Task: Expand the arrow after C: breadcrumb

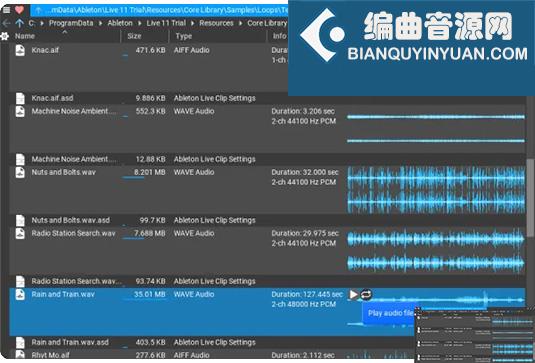Action: pyautogui.click(x=42, y=24)
